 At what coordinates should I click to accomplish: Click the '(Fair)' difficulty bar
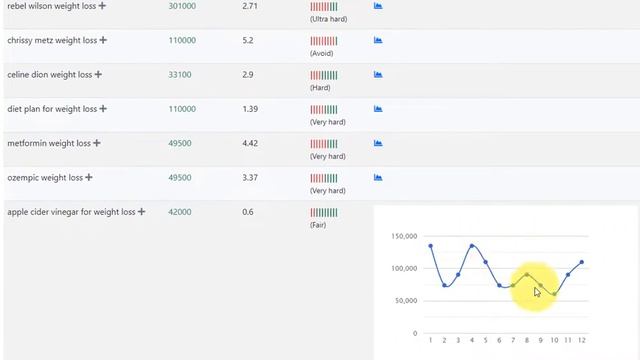324,212
